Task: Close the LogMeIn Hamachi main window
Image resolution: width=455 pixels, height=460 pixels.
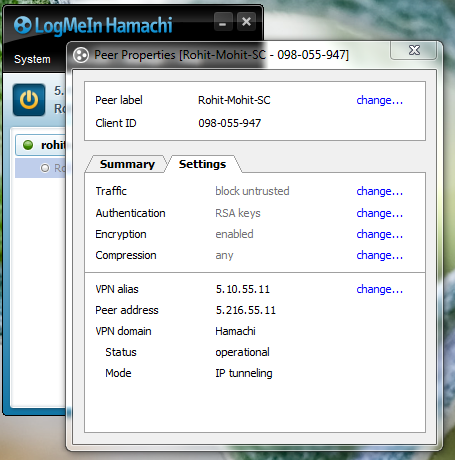Action: point(247,22)
